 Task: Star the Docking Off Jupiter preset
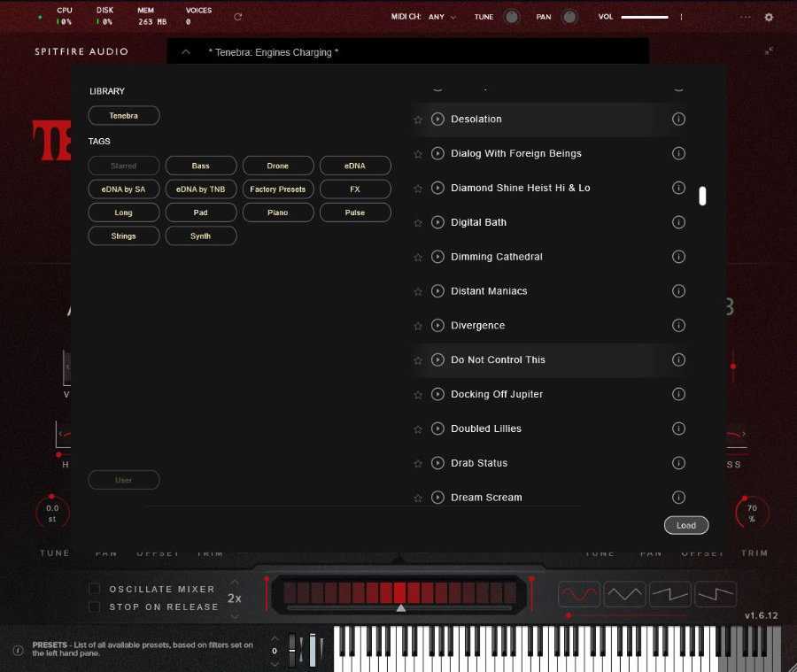point(418,395)
